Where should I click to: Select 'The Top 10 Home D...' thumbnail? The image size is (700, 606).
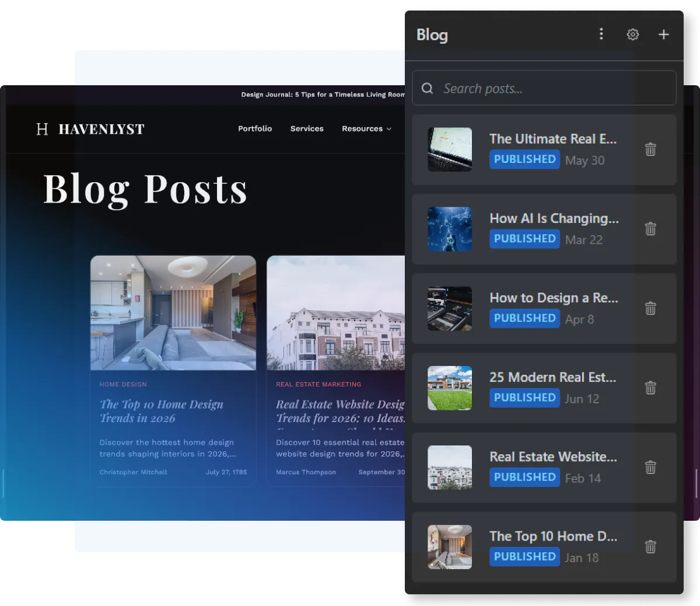click(450, 546)
